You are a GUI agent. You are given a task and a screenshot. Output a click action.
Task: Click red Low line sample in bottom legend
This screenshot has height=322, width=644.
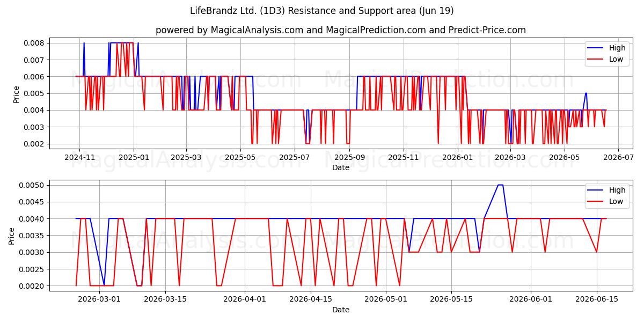pos(596,202)
